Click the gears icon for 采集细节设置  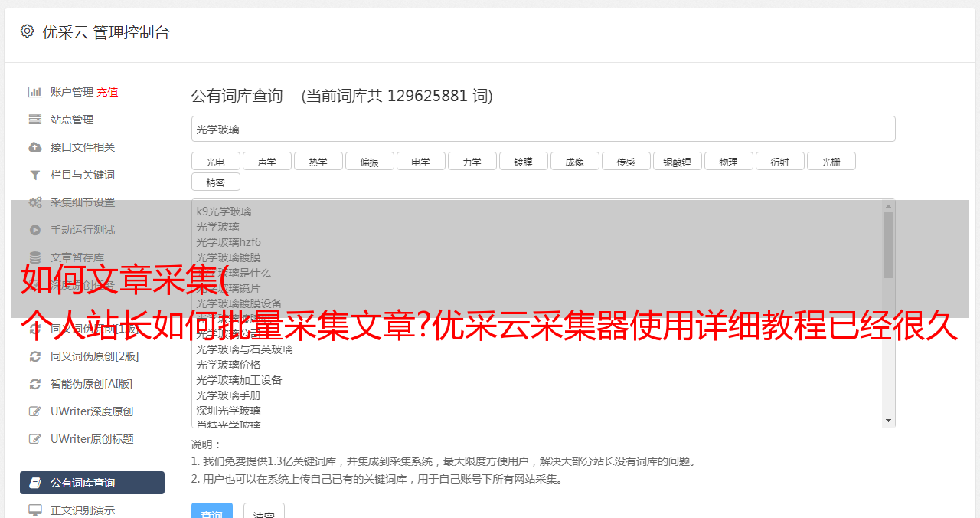(x=35, y=202)
